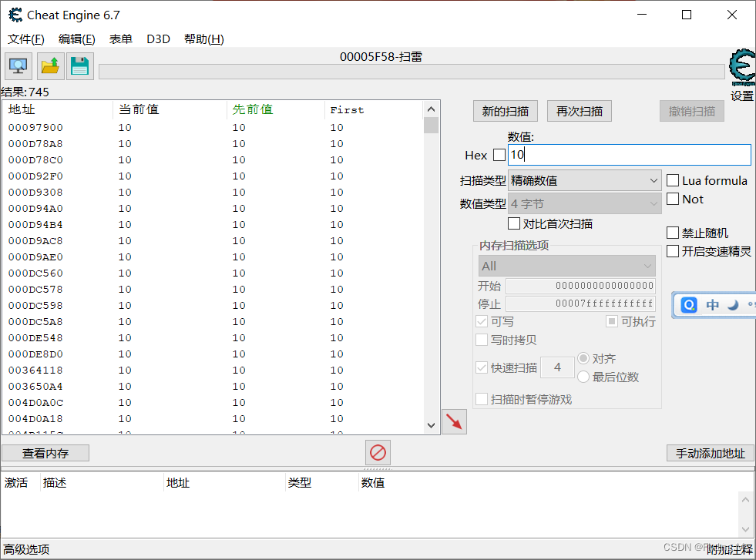Open the D3D menu
This screenshot has height=560, width=756.
click(x=158, y=39)
